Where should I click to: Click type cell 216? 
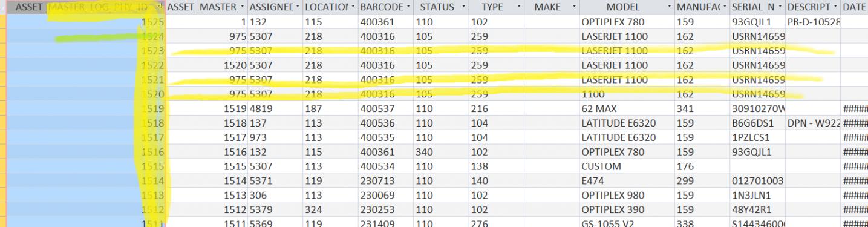coord(496,108)
